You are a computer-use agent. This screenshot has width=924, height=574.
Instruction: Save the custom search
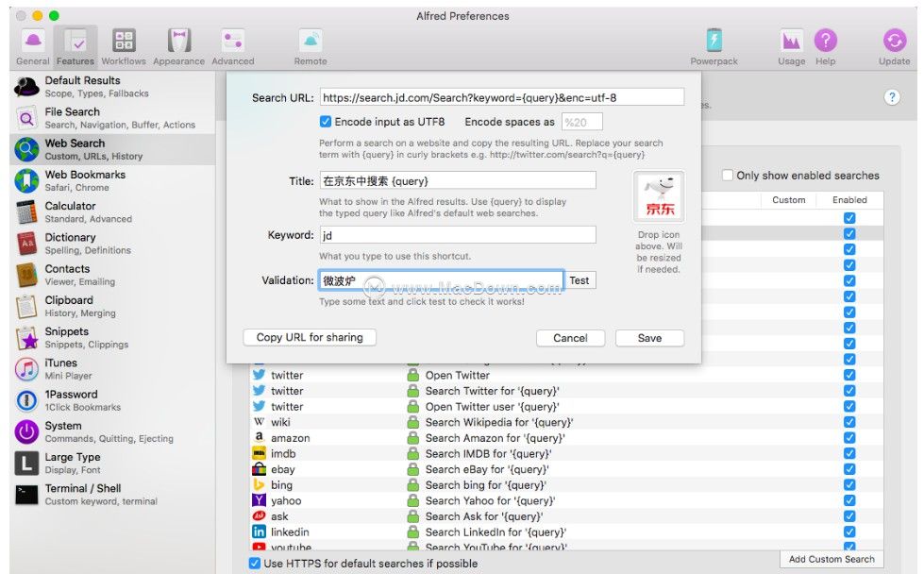pyautogui.click(x=649, y=338)
